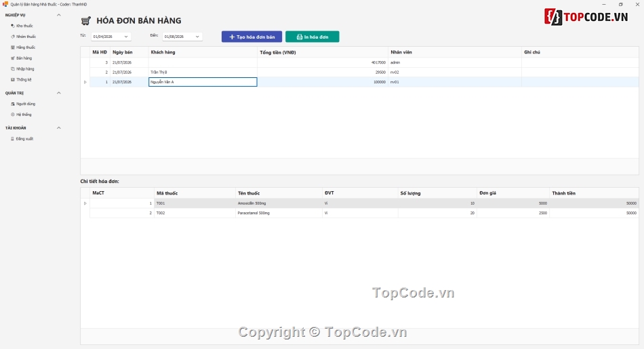Open Thống kê statistics icon
Viewport: 644px width, 349px height.
(13, 79)
